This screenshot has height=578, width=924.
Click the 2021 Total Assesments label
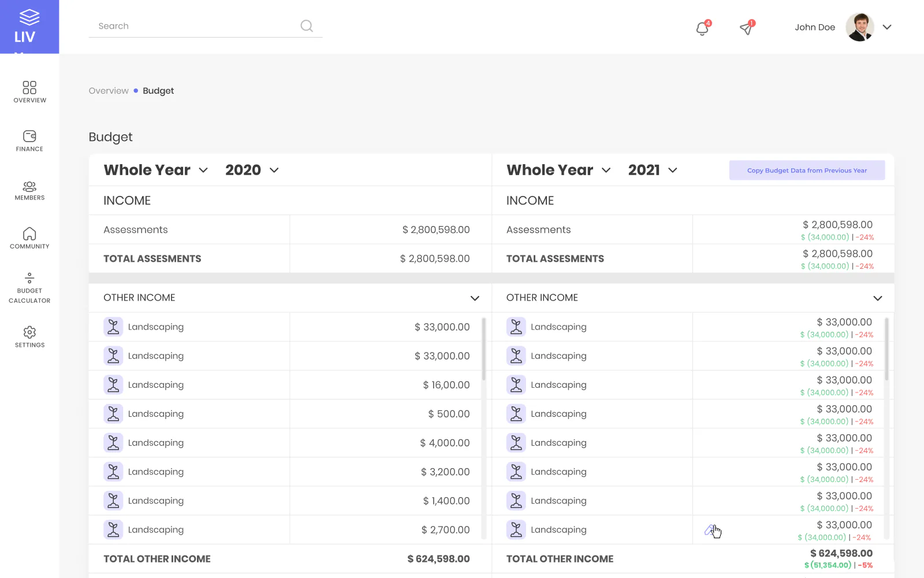(x=555, y=259)
